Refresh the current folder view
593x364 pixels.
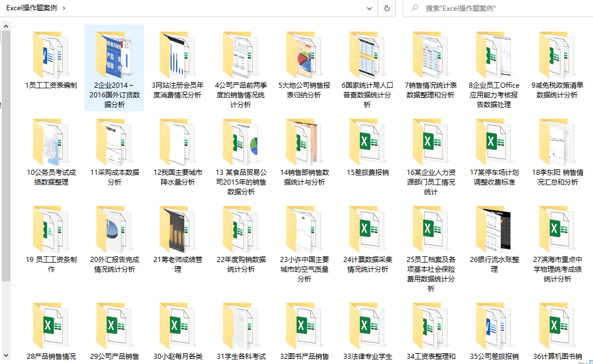[387, 8]
